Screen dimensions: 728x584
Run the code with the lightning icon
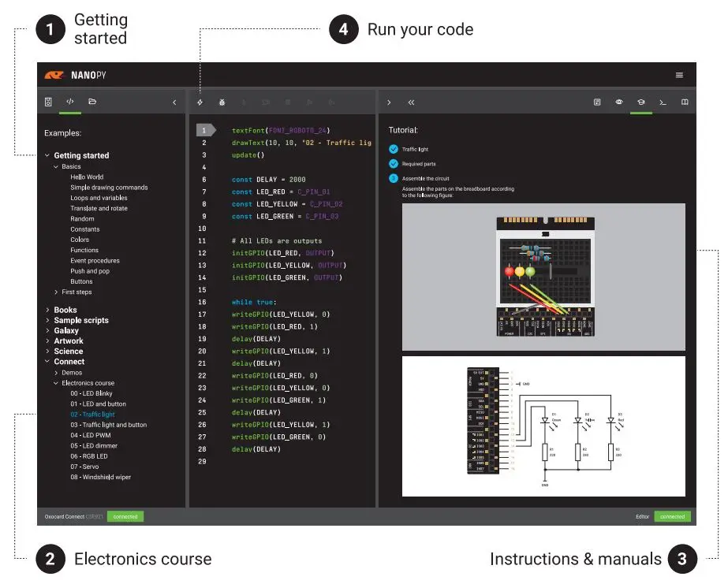tap(200, 102)
